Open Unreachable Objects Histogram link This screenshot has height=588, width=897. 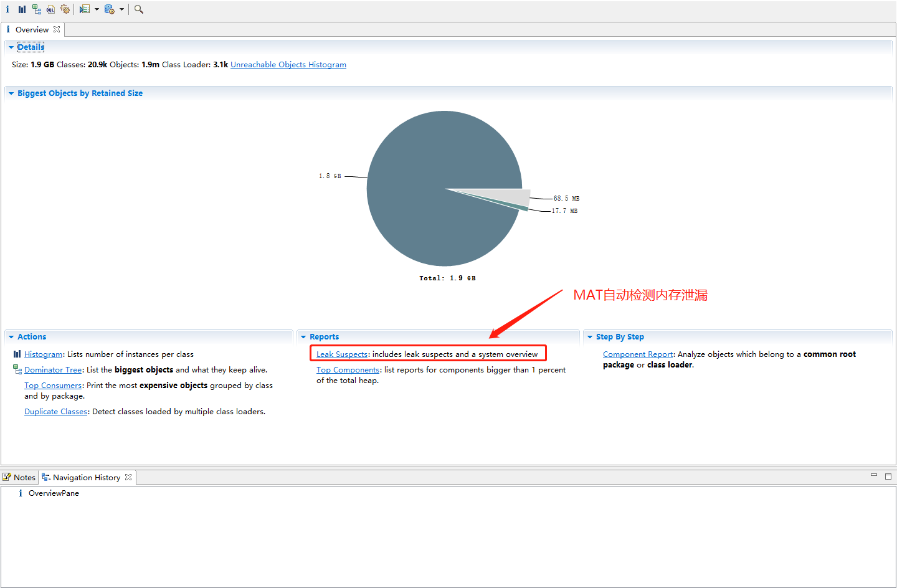coord(288,65)
